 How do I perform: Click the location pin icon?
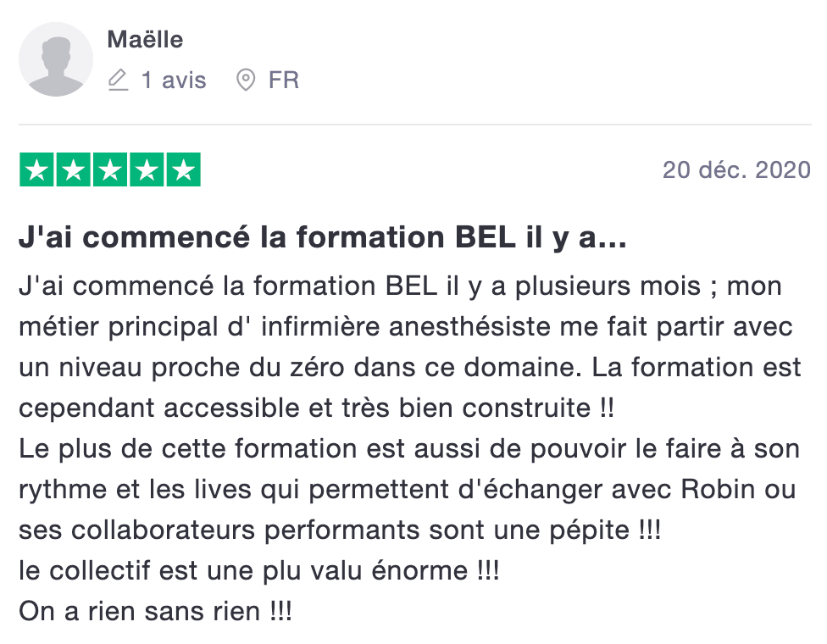(x=246, y=80)
